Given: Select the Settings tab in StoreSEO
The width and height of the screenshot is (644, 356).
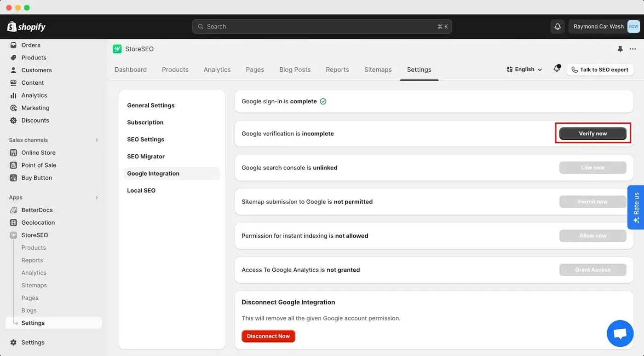Looking at the screenshot, I should point(419,70).
